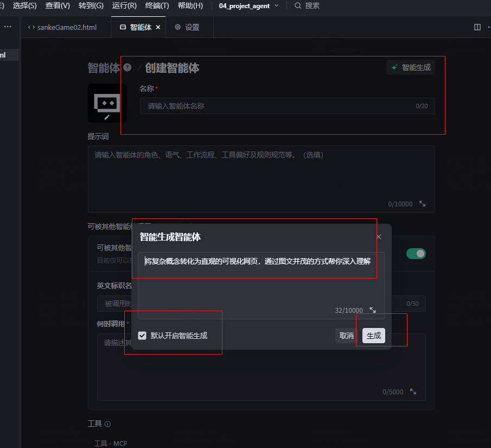The width and height of the screenshot is (491, 448).
Task: Expand the dialog text area at 32/10000
Action: pyautogui.click(x=373, y=310)
